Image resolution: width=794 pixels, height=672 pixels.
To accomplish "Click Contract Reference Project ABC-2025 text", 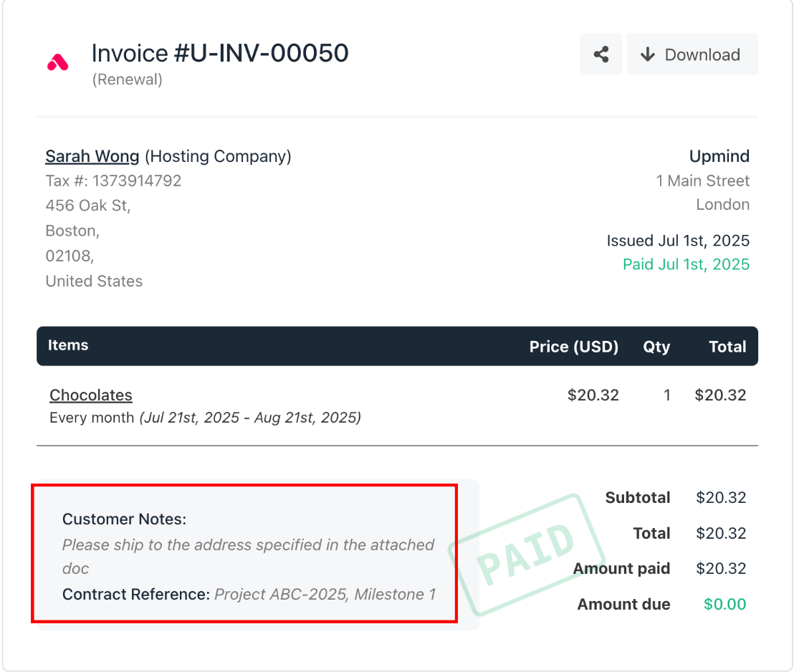I will [249, 594].
